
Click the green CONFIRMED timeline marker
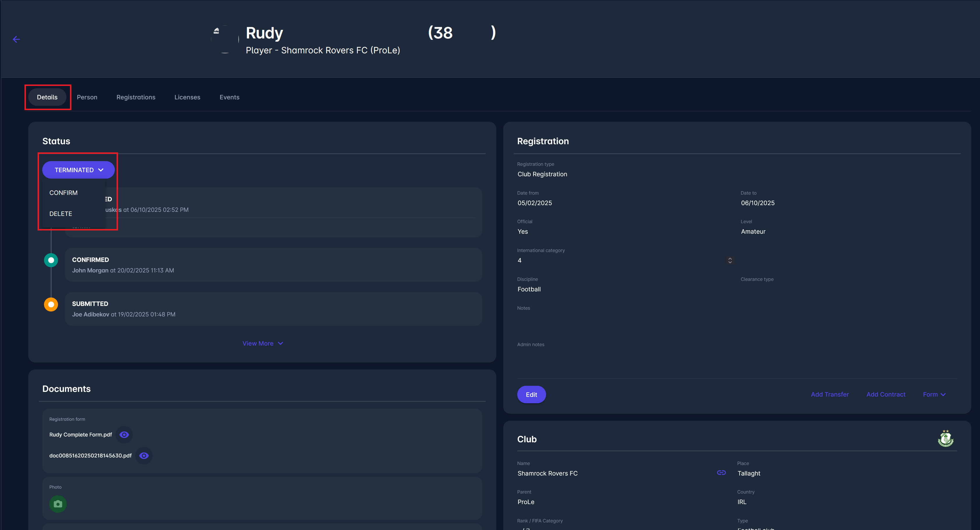51,260
